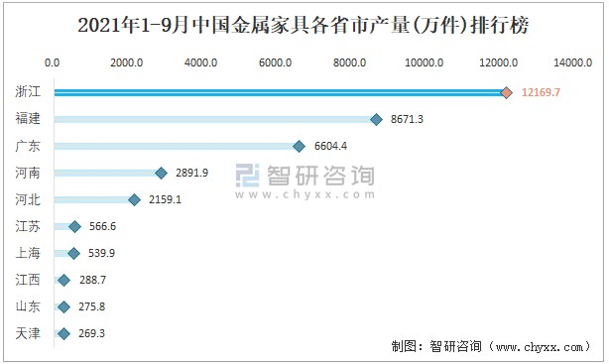Click the diamond marker for 福建
This screenshot has height=364, width=609.
tap(376, 119)
